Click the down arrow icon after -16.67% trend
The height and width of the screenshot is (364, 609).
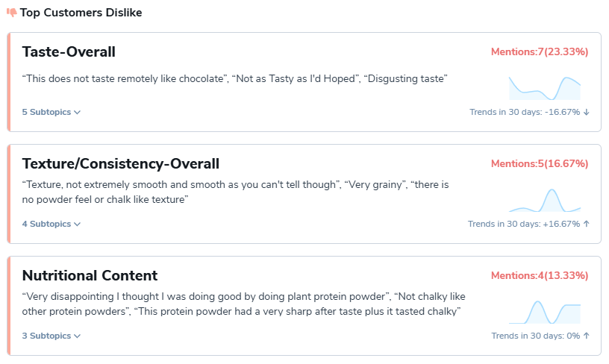tap(587, 112)
